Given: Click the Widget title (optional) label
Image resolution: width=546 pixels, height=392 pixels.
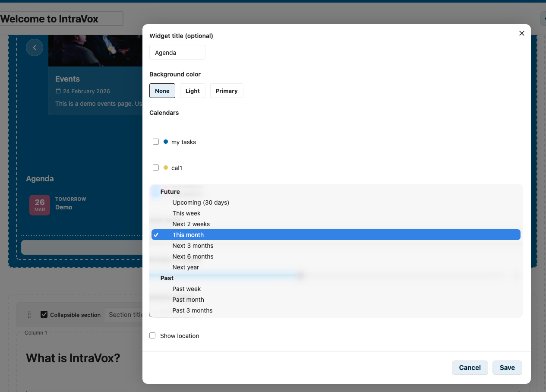Looking at the screenshot, I should tap(181, 36).
